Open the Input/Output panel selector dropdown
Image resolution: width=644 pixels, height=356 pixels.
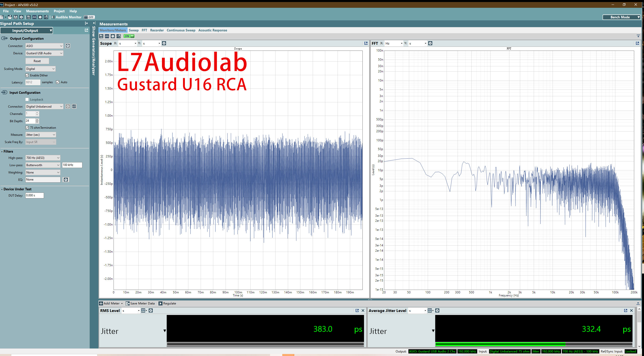27,30
